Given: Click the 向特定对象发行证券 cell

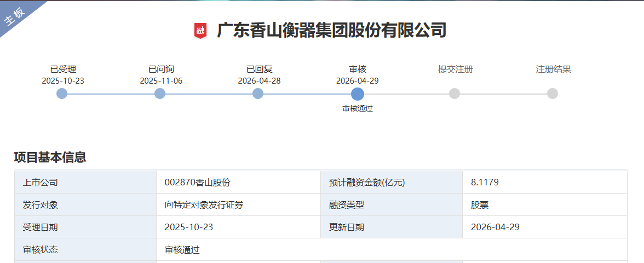Looking at the screenshot, I should click(x=204, y=205).
